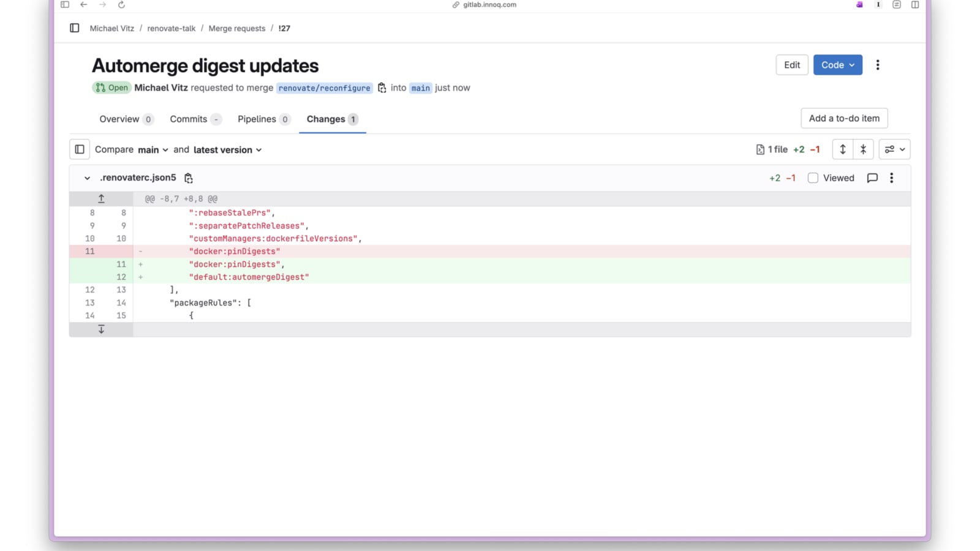Open author Michael Vitz profile link
Screen dimensions: 980x551
(161, 88)
